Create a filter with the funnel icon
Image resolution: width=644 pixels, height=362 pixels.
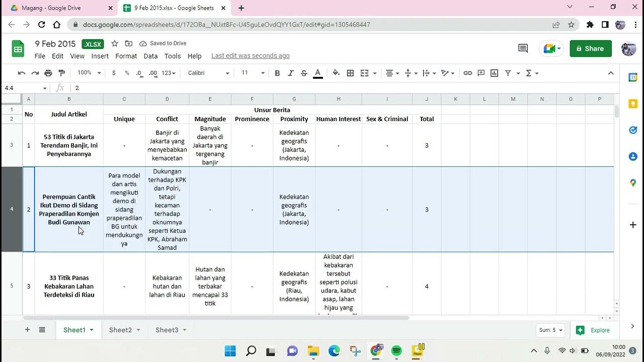(x=508, y=73)
